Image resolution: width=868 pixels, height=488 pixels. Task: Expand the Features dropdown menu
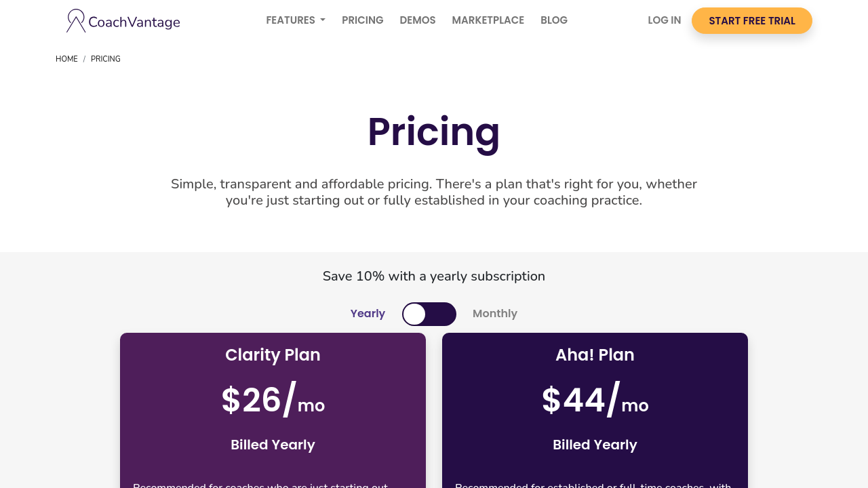[296, 20]
